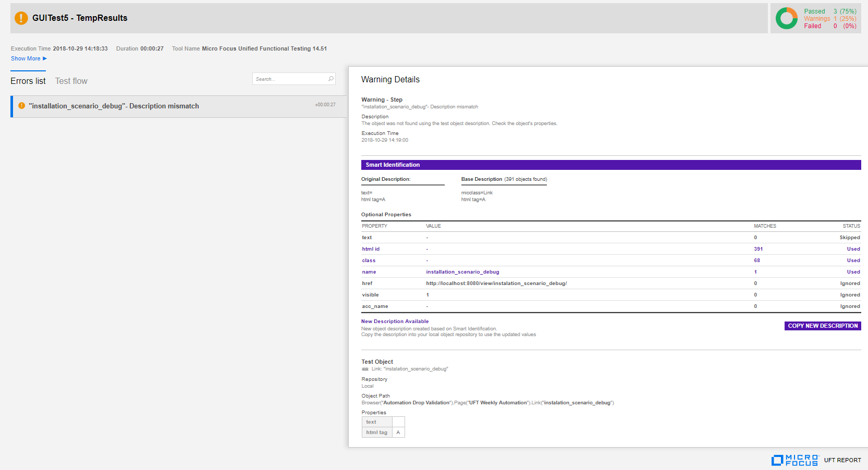
Task: Click warning icon on installation_scenario_debug error row
Action: [x=21, y=106]
